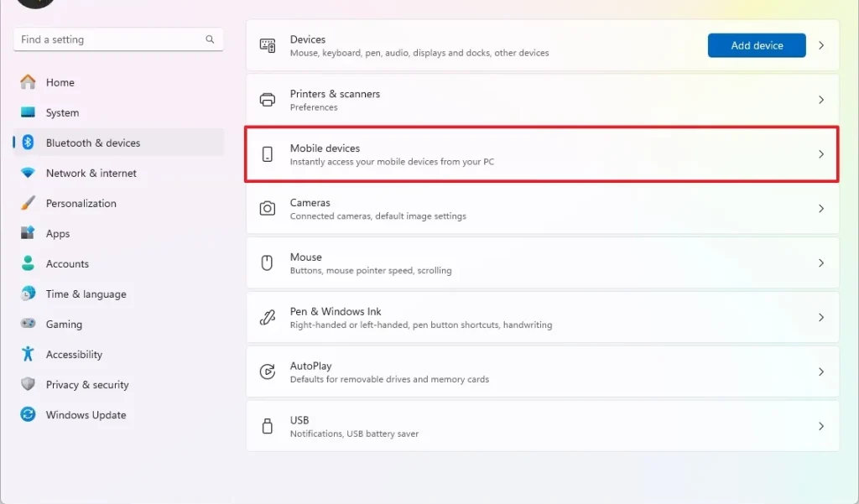This screenshot has height=504, width=859.
Task: Open the Mouse settings title
Action: (x=305, y=257)
